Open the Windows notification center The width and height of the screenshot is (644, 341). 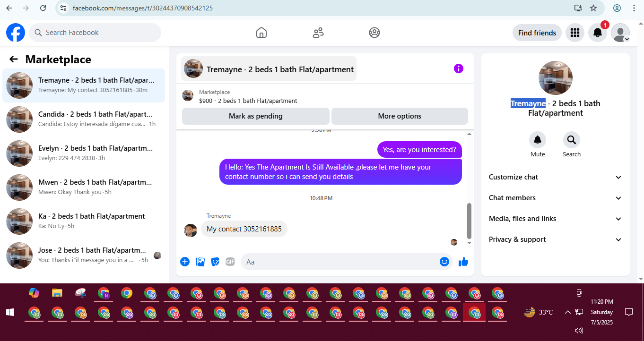(x=629, y=312)
